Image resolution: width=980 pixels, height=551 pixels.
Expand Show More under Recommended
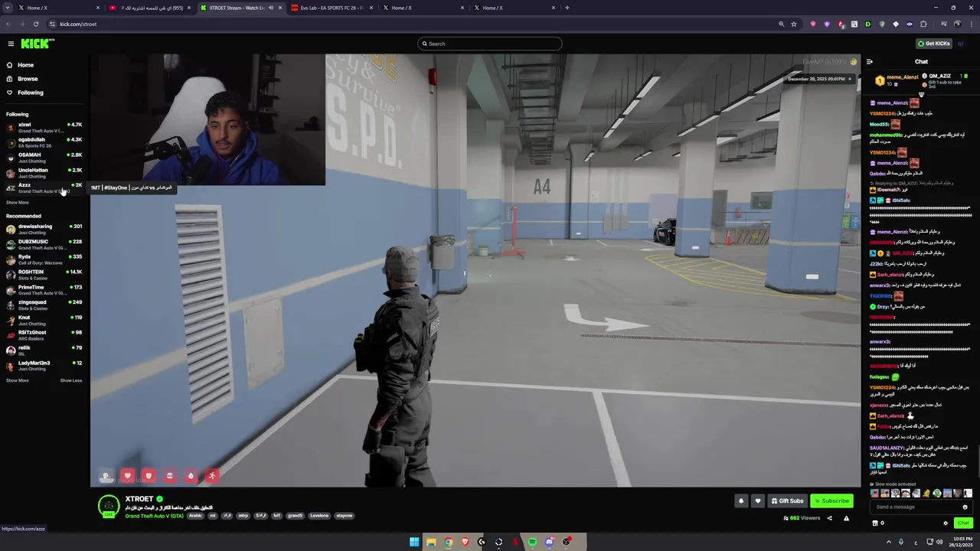(x=17, y=380)
